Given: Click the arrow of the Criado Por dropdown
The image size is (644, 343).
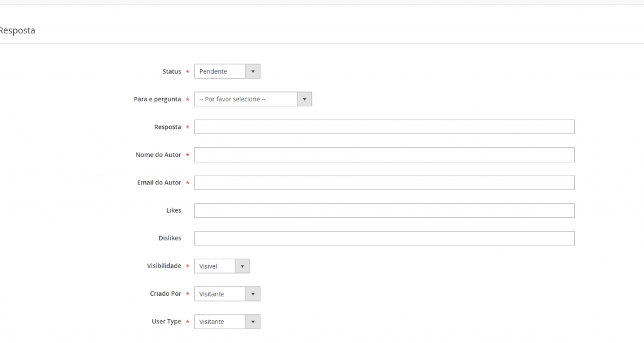Looking at the screenshot, I should tap(253, 294).
